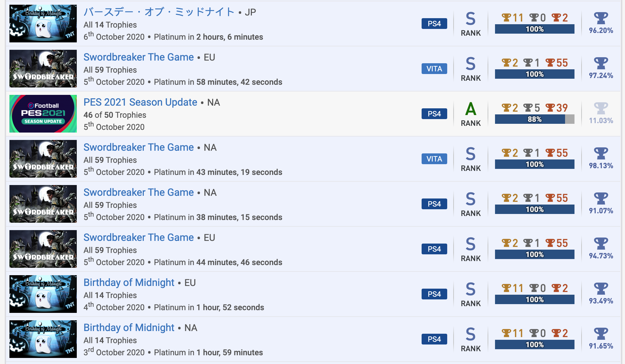The image size is (625, 364).
Task: Click the PS4 badge for PES 2021
Action: pyautogui.click(x=434, y=114)
